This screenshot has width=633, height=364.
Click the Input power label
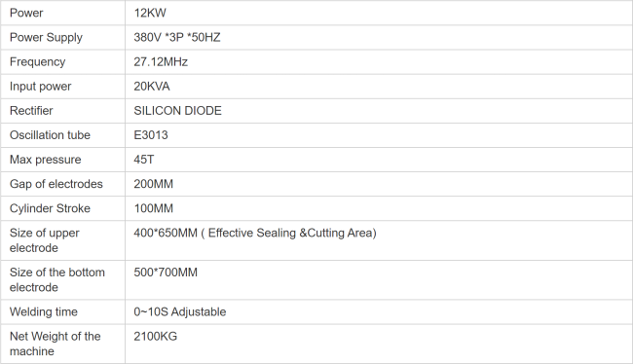coord(40,87)
